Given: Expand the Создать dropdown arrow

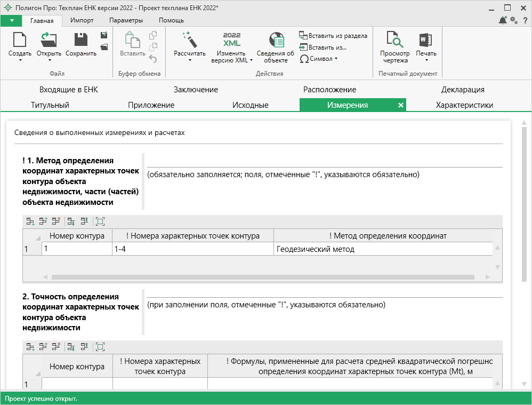Looking at the screenshot, I should 20,60.
